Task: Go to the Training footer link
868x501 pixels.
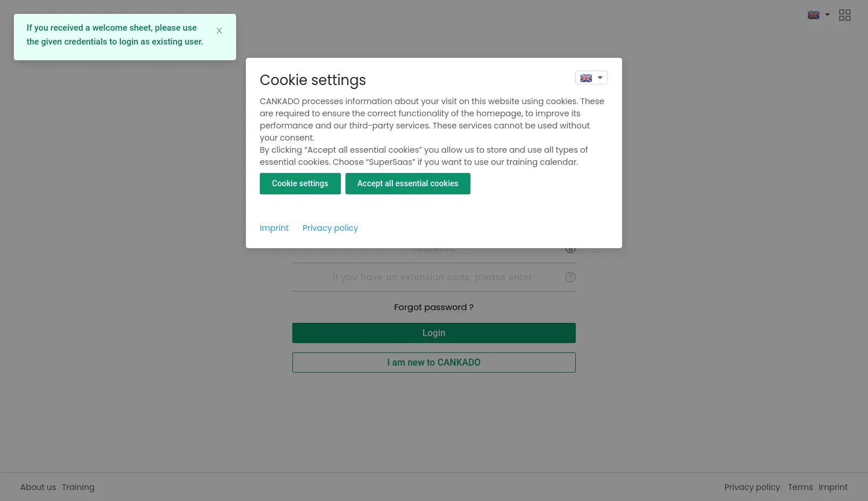Action: (x=78, y=487)
